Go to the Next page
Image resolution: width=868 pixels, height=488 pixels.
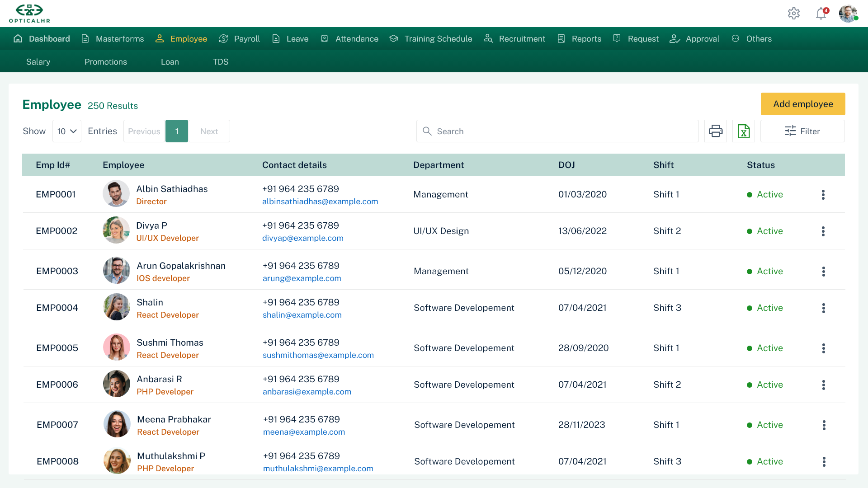point(209,131)
